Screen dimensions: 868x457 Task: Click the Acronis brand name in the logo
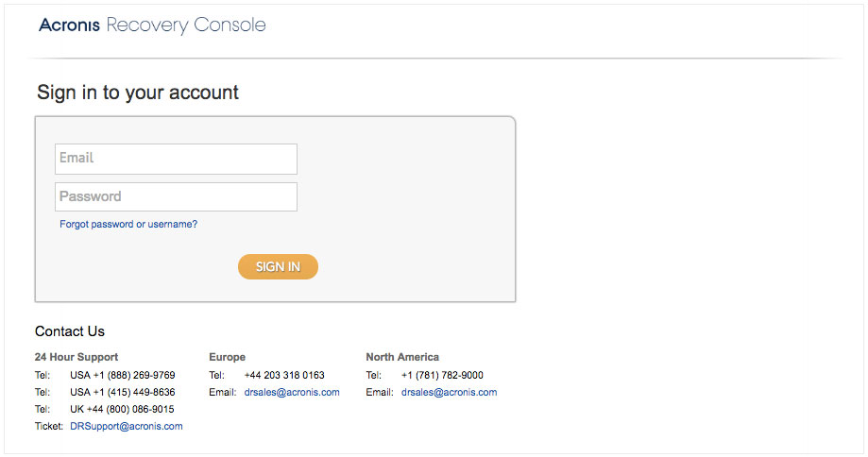point(69,25)
